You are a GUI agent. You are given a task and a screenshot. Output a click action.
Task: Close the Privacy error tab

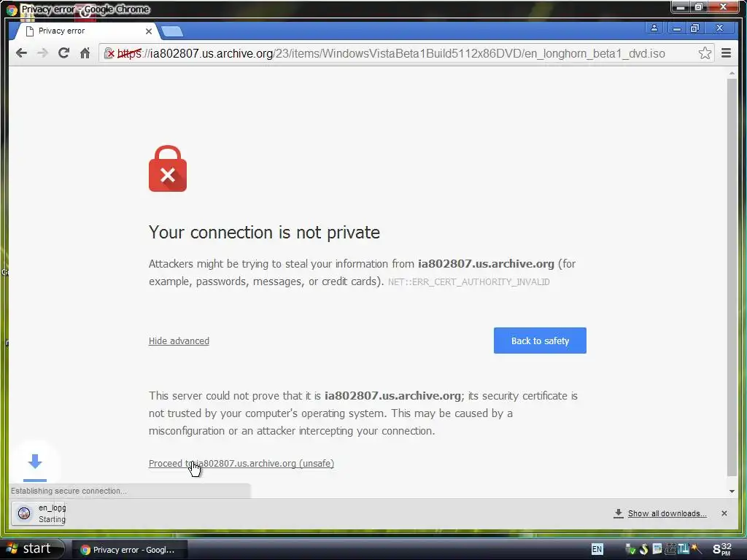(x=149, y=31)
